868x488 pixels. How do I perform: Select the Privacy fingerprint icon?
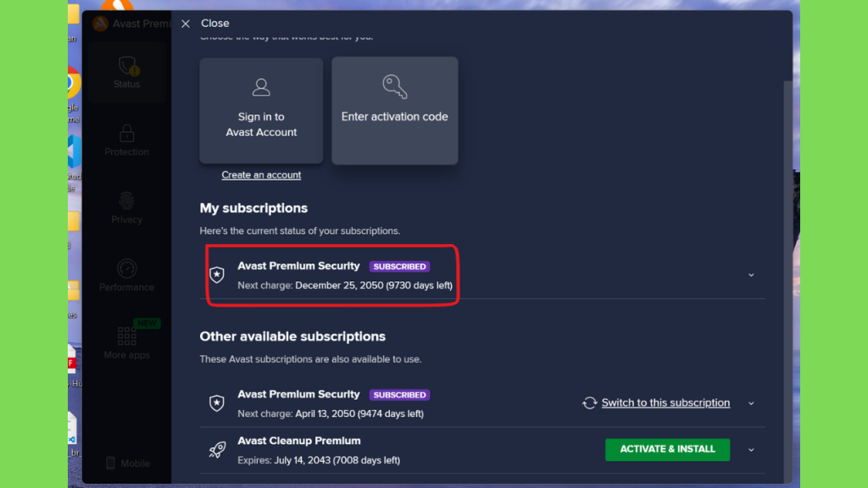[x=127, y=201]
